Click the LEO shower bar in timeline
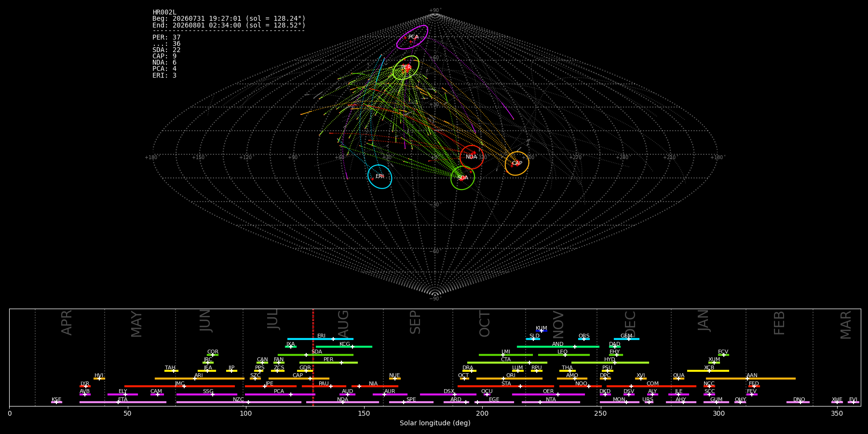Viewport: 868px width, 434px height. (564, 354)
